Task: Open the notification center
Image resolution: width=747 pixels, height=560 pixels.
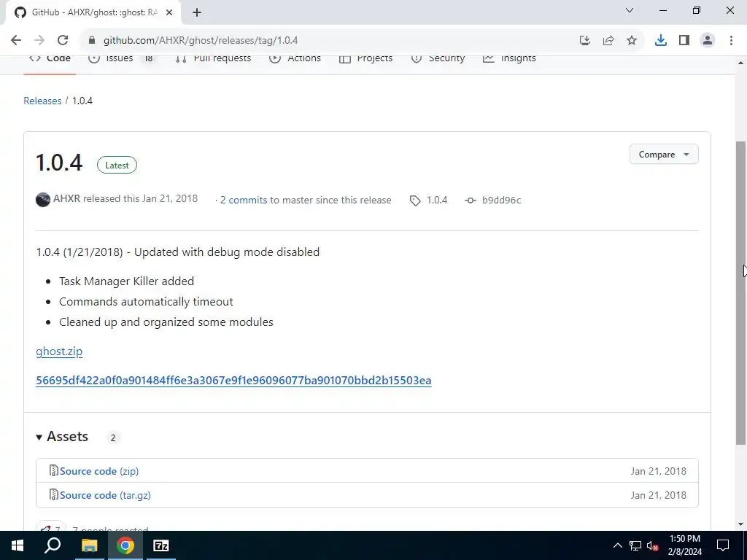Action: tap(723, 545)
